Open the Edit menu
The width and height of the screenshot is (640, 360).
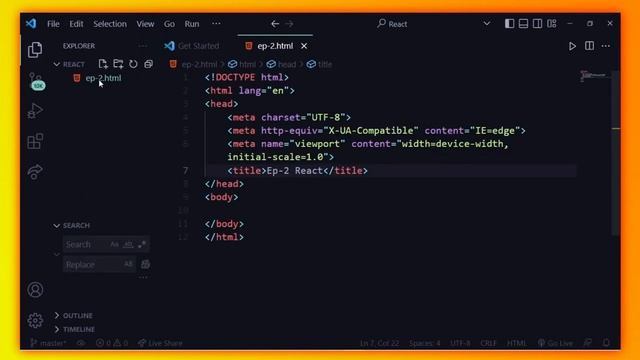tap(76, 24)
